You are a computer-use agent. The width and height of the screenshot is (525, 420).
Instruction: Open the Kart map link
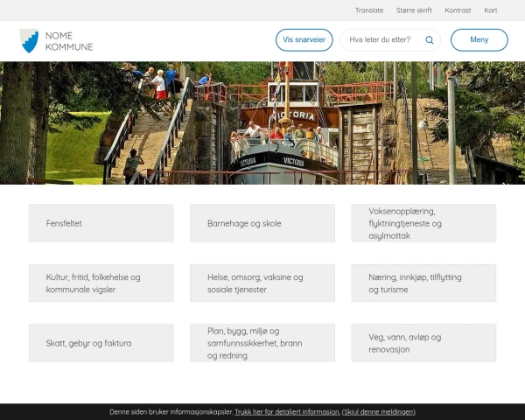(x=491, y=10)
